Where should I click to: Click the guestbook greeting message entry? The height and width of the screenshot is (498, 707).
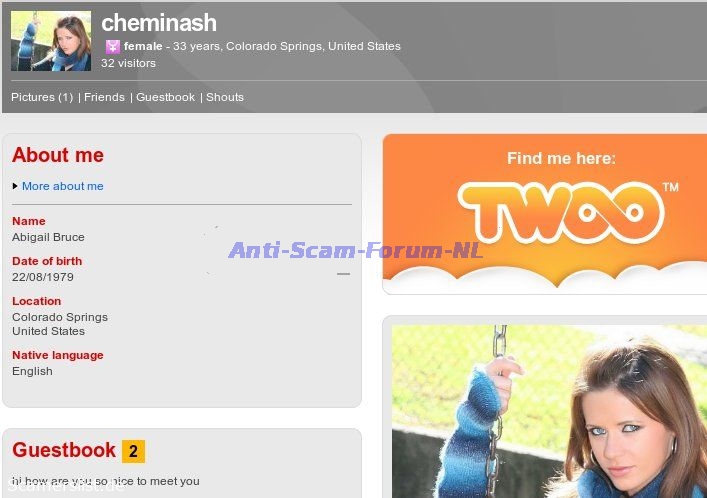pos(106,481)
